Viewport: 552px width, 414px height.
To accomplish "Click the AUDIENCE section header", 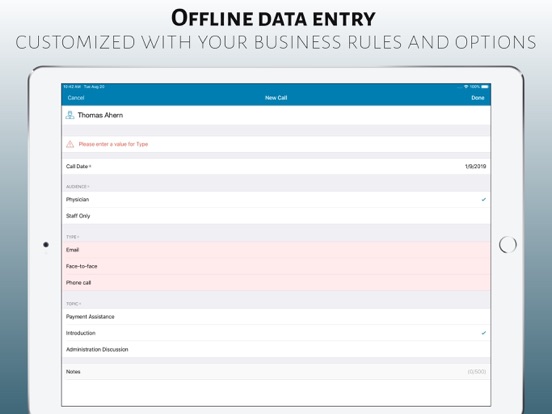I will click(x=77, y=187).
